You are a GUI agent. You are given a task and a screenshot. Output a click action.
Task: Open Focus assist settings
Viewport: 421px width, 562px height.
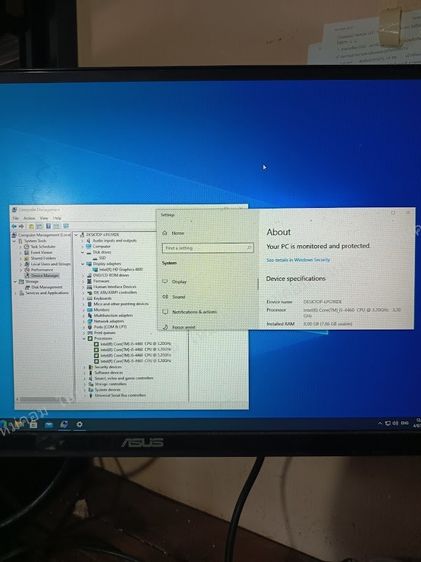pyautogui.click(x=179, y=327)
